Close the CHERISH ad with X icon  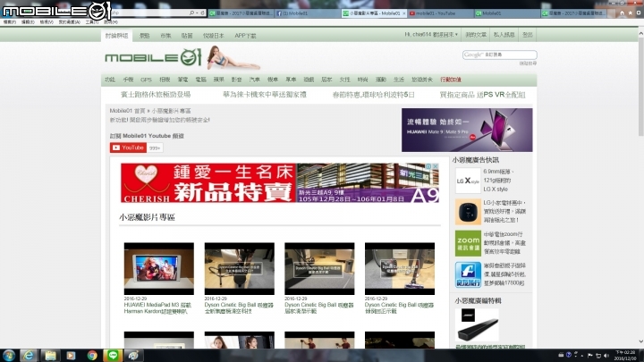(x=436, y=166)
